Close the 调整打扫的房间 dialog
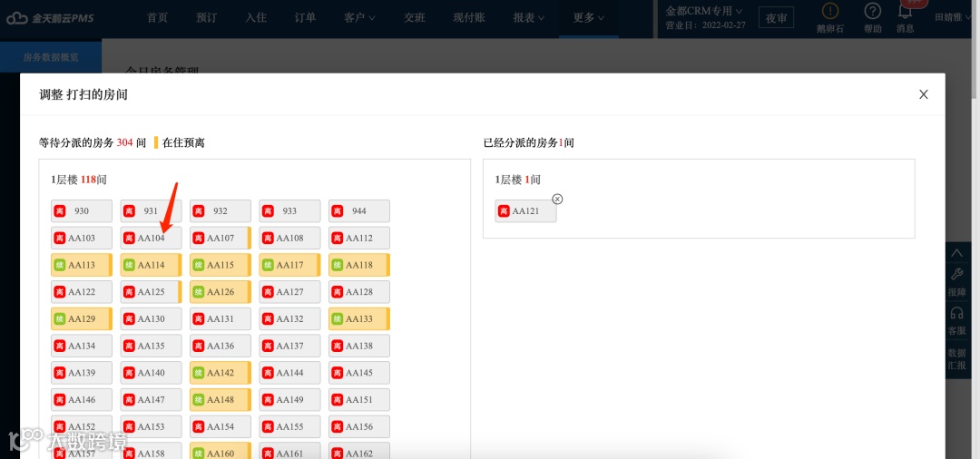980x459 pixels. (923, 94)
